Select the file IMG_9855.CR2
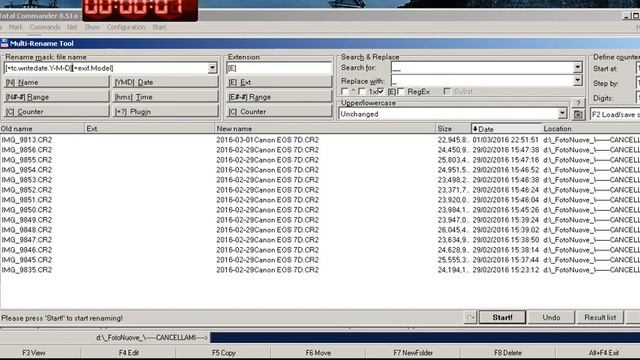The image size is (640, 360). tap(27, 160)
